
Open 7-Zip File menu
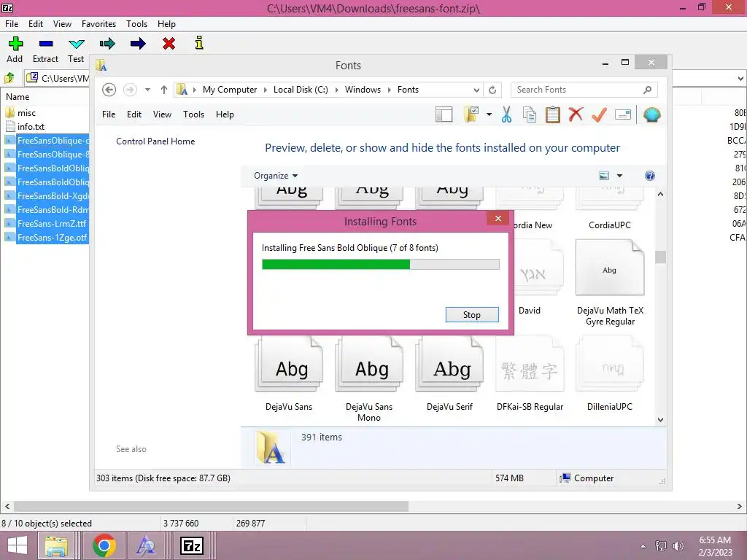click(x=12, y=24)
